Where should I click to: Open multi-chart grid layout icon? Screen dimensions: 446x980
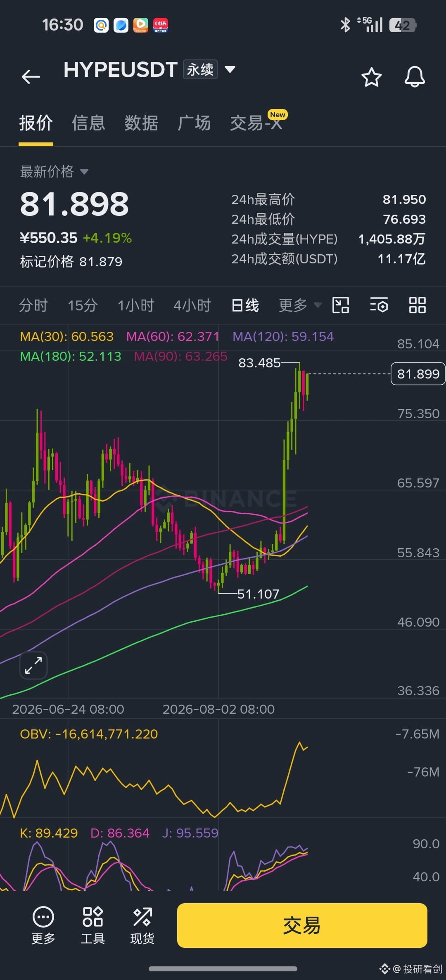pos(417,305)
